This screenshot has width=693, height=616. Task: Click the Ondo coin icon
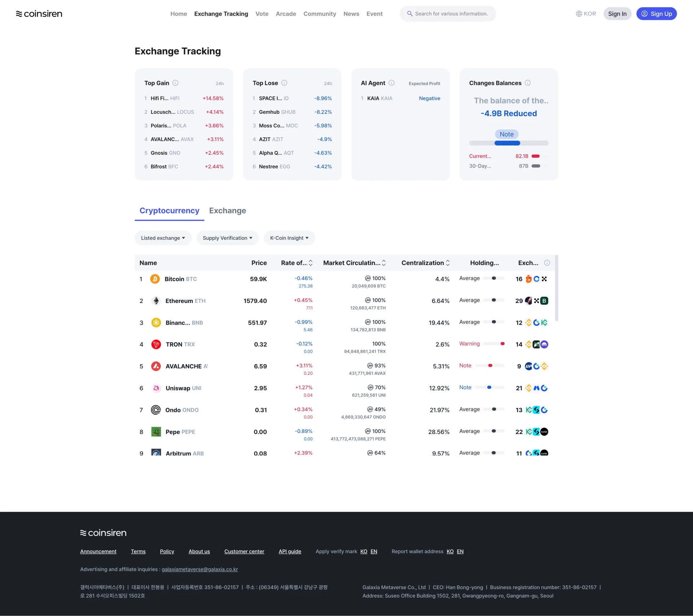pos(156,410)
